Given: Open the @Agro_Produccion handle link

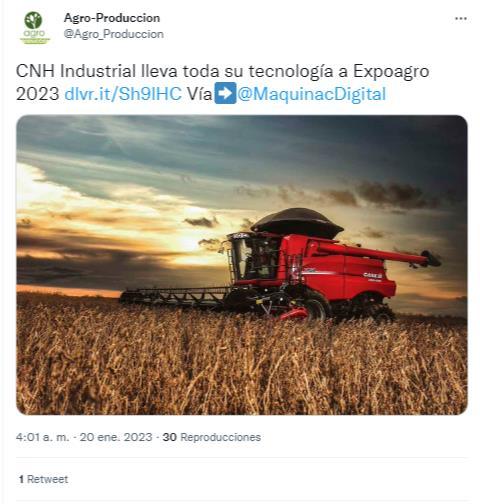Looking at the screenshot, I should coord(114,34).
